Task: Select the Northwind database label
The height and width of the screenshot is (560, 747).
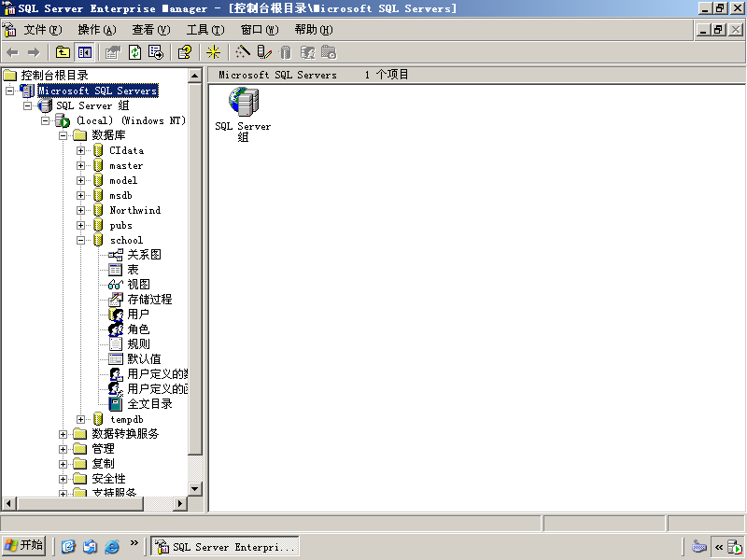Action: point(134,211)
